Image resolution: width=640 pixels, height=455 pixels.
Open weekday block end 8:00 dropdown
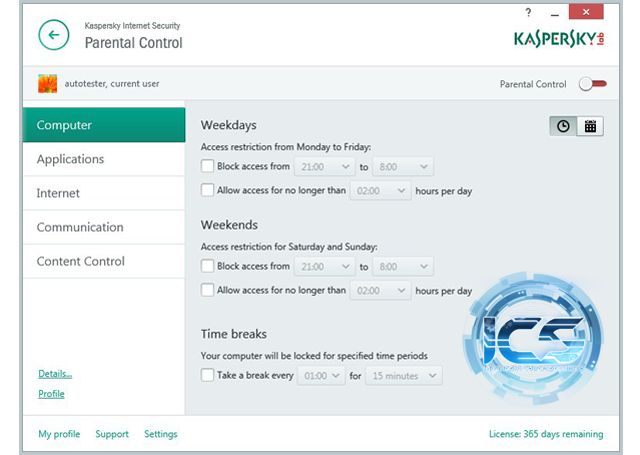coord(403,166)
